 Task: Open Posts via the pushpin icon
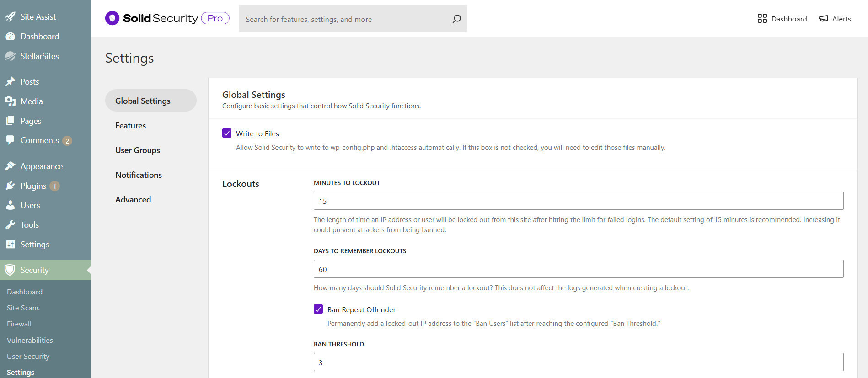click(x=10, y=82)
